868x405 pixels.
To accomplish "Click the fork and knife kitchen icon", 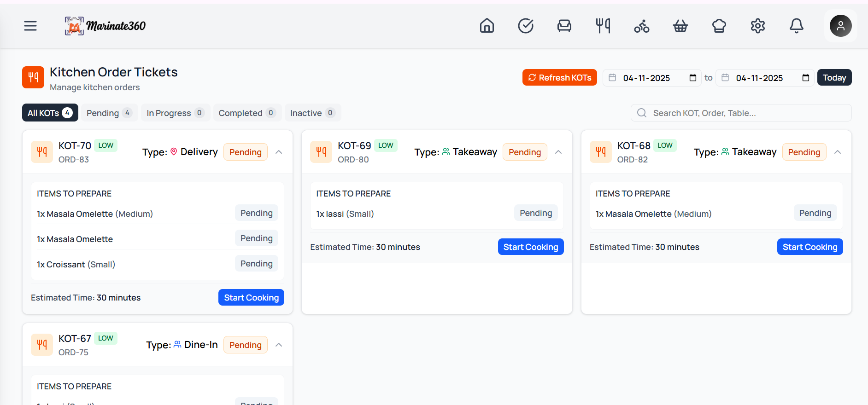I will [603, 26].
